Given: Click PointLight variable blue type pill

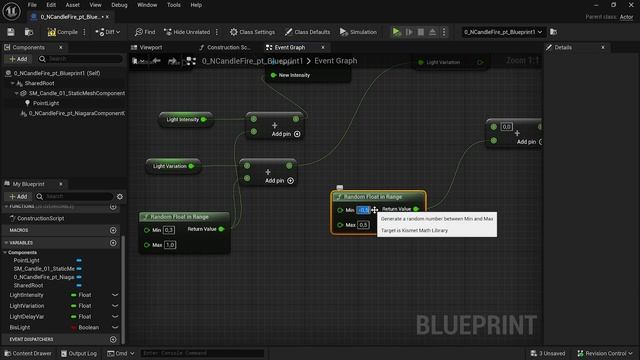Looking at the screenshot, I should (x=79, y=260).
